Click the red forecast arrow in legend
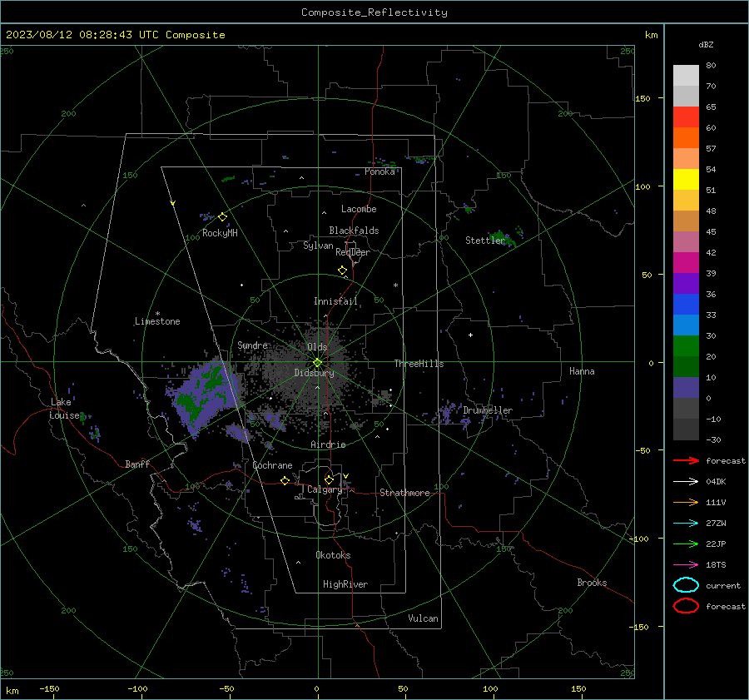The height and width of the screenshot is (700, 749). pyautogui.click(x=686, y=460)
